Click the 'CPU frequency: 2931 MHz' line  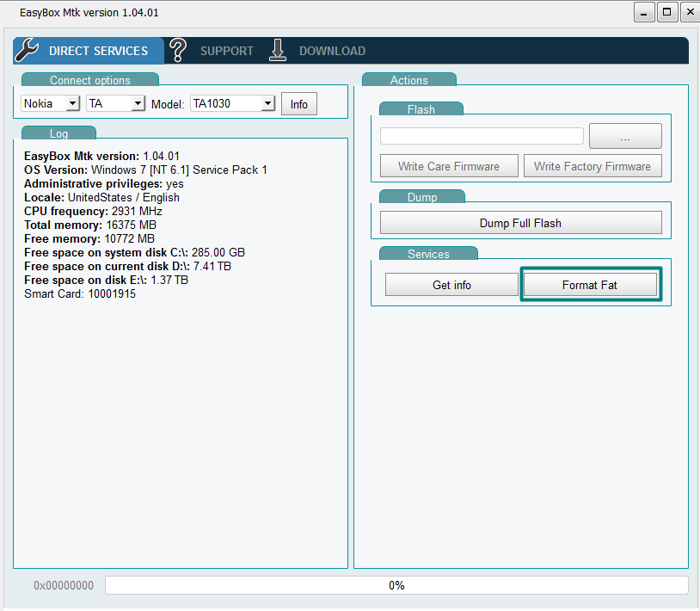pyautogui.click(x=93, y=211)
